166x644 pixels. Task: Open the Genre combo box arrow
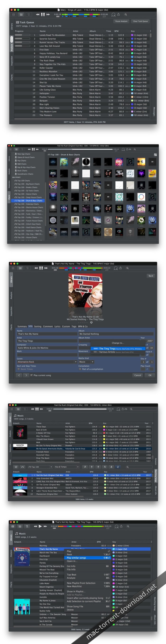click(x=76, y=362)
